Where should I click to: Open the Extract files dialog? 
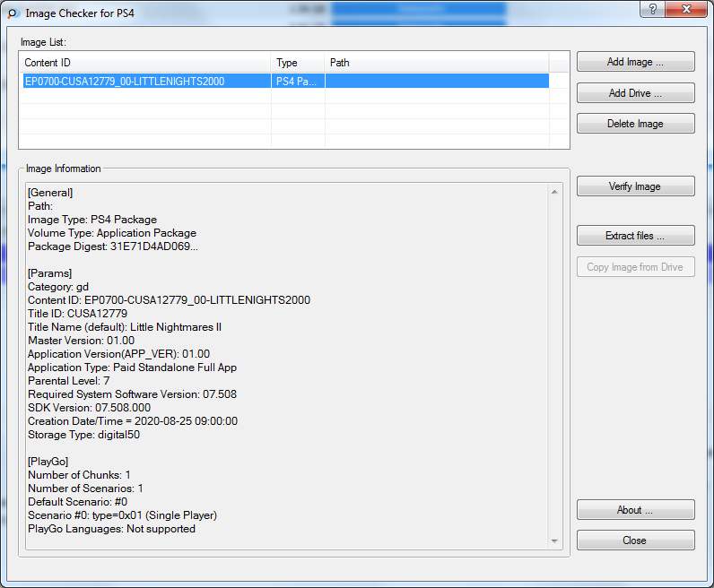635,236
